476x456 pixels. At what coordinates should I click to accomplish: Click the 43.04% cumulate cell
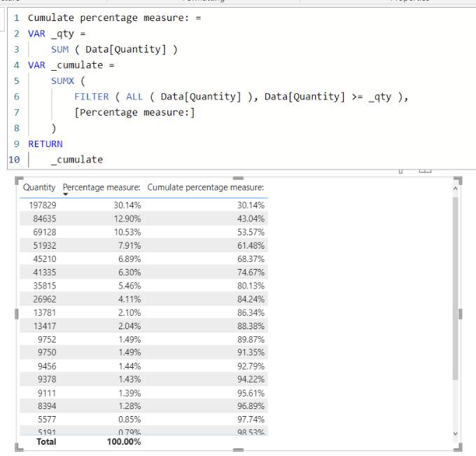pos(251,219)
